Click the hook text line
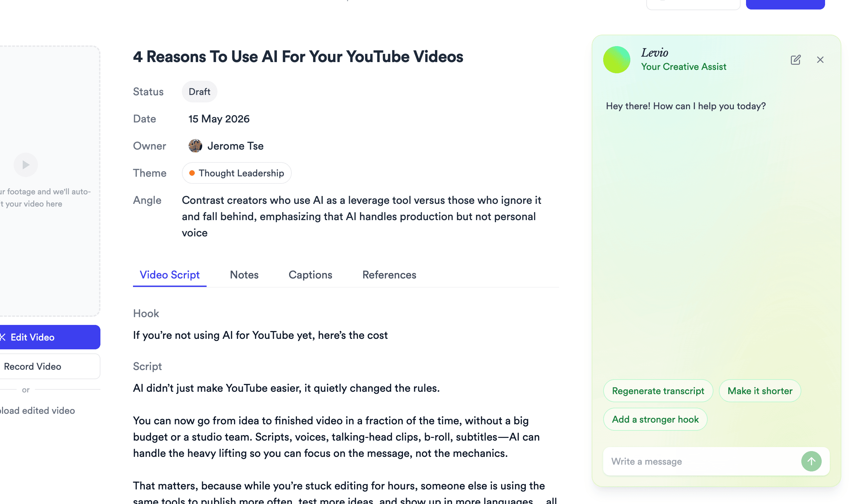859x504 pixels. [x=260, y=335]
